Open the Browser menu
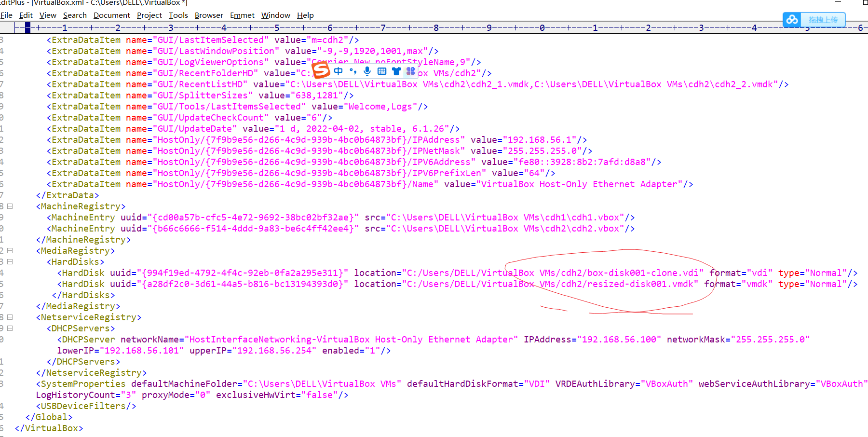868x437 pixels. [209, 15]
